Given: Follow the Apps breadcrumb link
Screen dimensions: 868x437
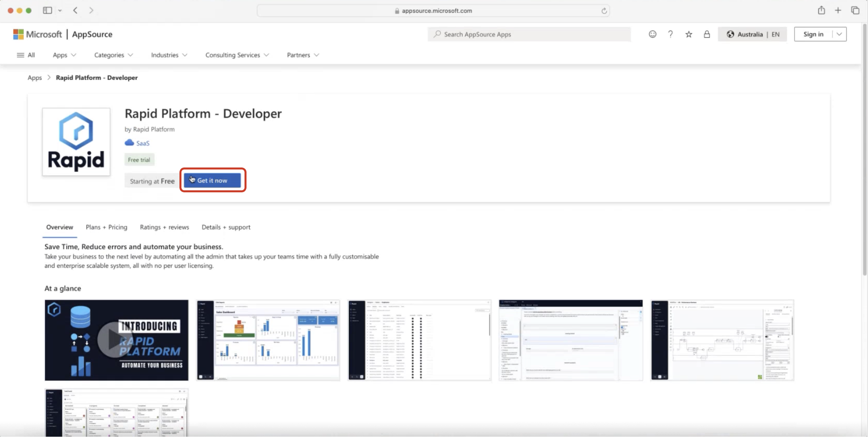Looking at the screenshot, I should tap(35, 78).
